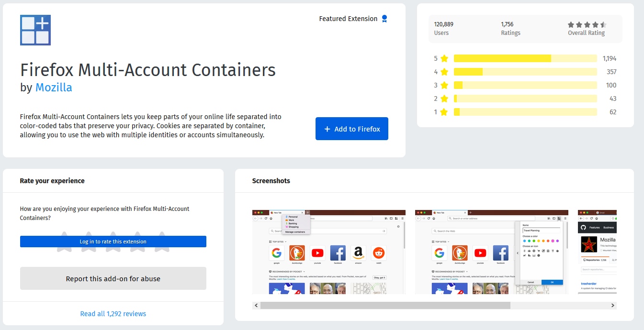Click Log in to rate this extension
Viewport: 644px width, 330px height.
(113, 242)
